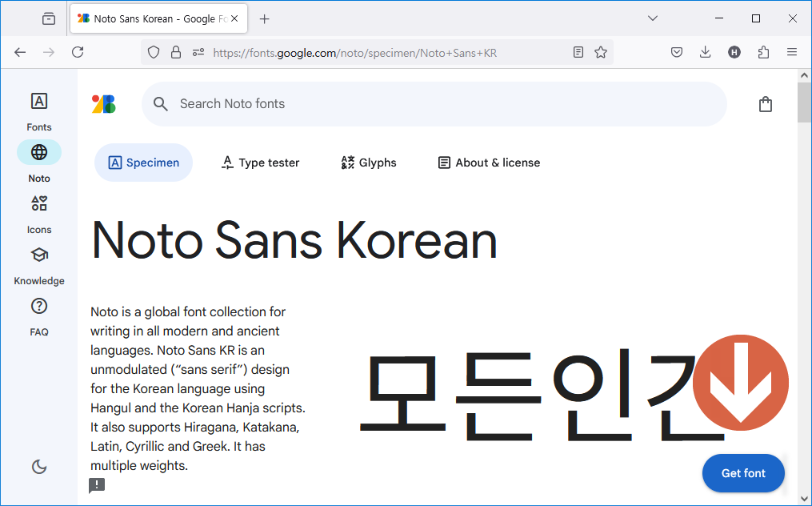812x506 pixels.
Task: Switch to the About & license tab
Action: click(x=489, y=163)
